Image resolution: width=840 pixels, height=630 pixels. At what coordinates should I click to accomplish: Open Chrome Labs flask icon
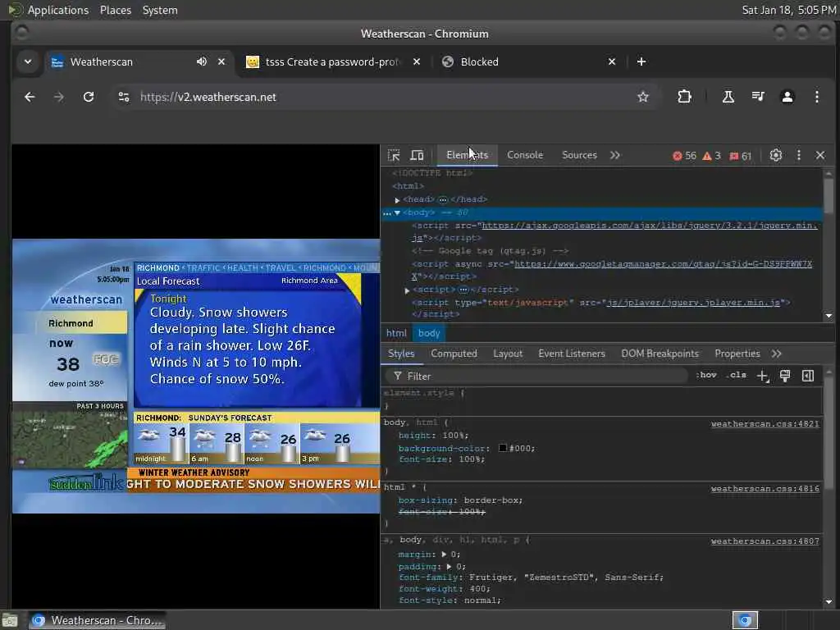coord(728,97)
